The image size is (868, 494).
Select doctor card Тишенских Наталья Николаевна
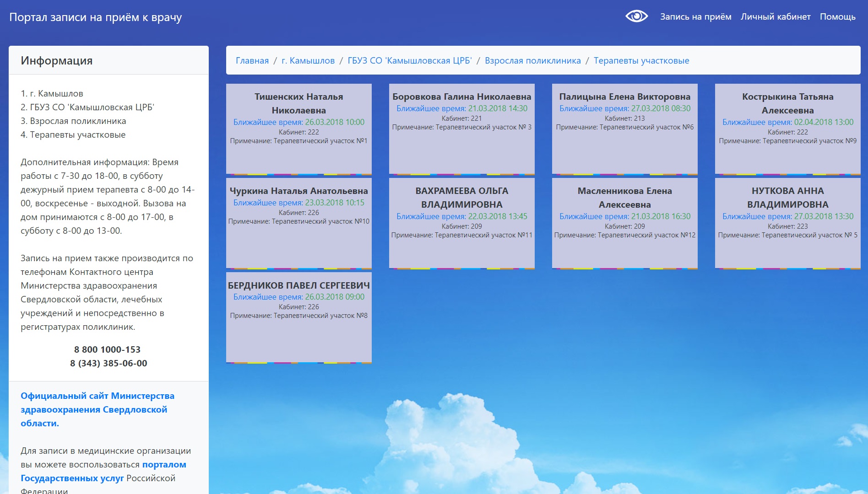tap(299, 129)
